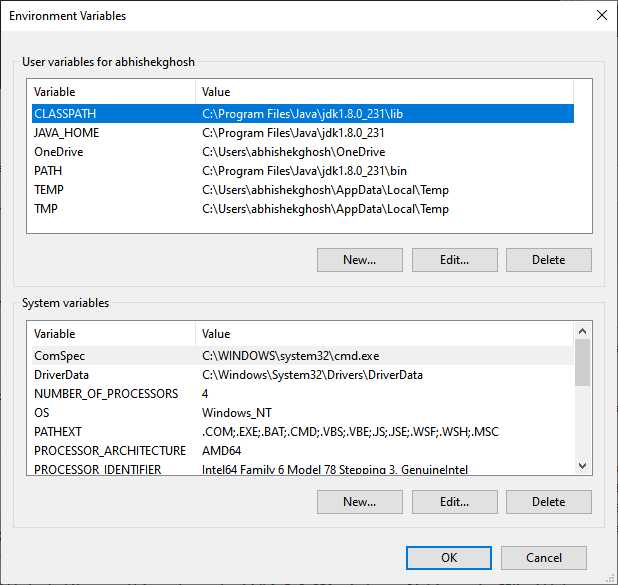Click the value C:\Windows\System32\Drivers\DriverData
618x585 pixels.
click(312, 374)
